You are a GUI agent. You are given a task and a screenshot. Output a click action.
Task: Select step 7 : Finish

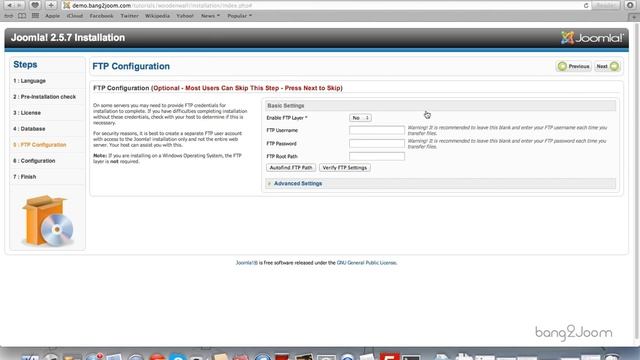pos(24,177)
